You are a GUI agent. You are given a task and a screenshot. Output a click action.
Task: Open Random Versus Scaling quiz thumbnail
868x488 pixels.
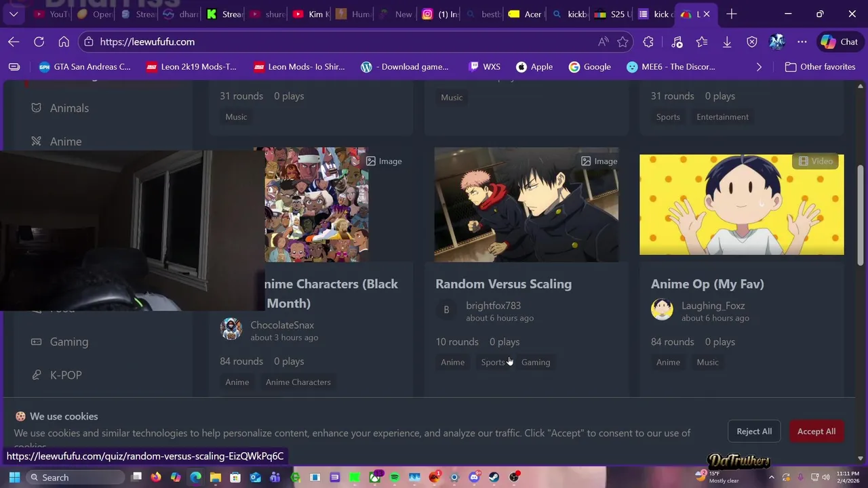click(526, 205)
